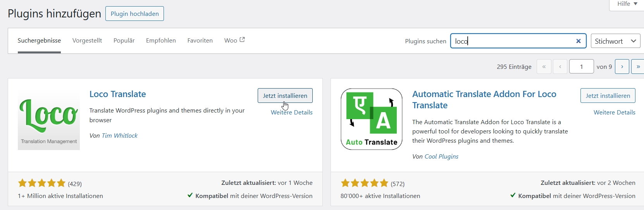This screenshot has height=210, width=644.
Task: Jump to last results page
Action: [x=638, y=67]
